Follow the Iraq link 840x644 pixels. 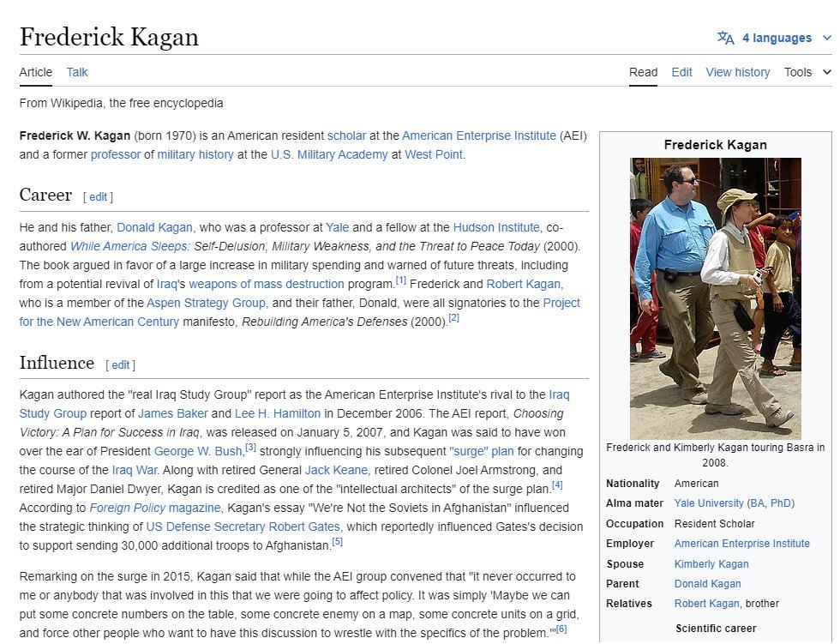[x=166, y=284]
